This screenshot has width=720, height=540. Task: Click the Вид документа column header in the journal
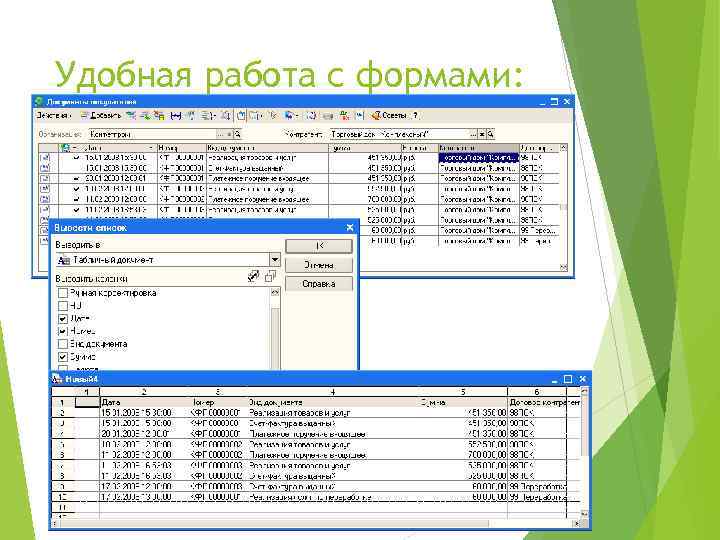coord(267,148)
